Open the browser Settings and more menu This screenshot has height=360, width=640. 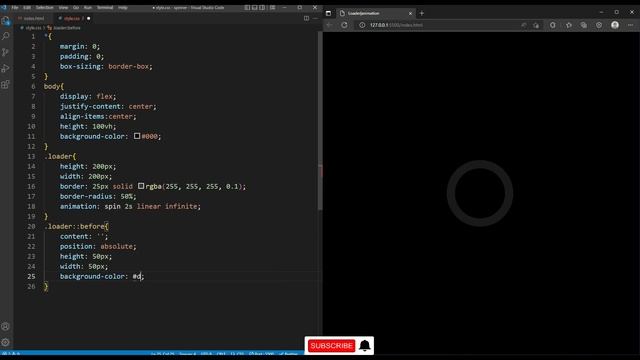[630, 25]
